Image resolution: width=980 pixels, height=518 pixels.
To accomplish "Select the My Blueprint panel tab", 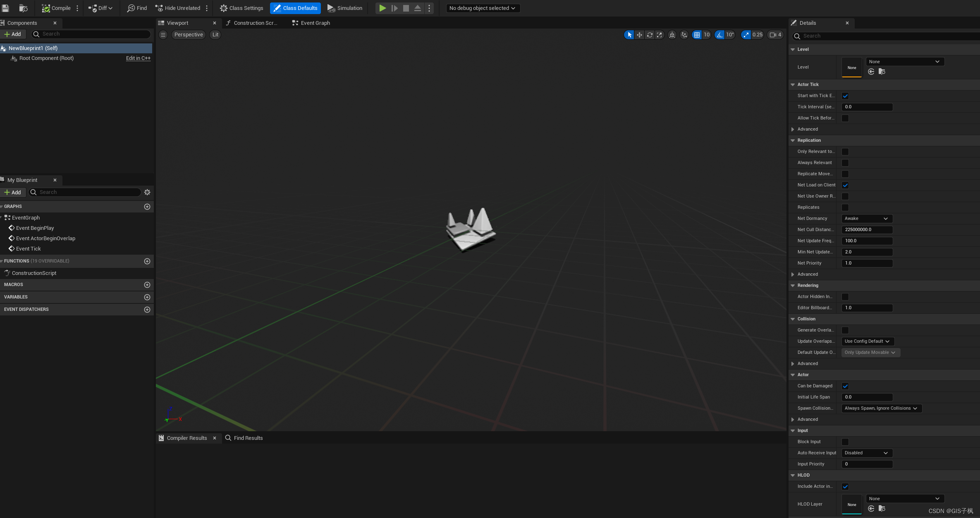I will (22, 180).
